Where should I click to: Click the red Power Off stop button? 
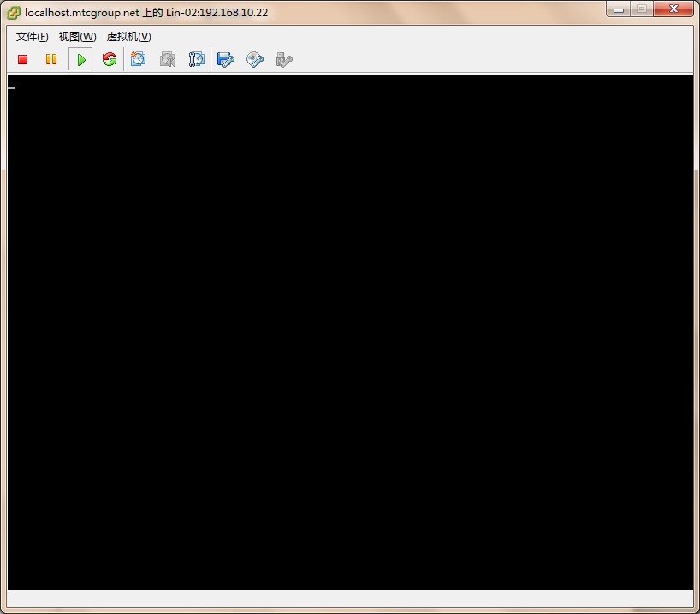(23, 59)
